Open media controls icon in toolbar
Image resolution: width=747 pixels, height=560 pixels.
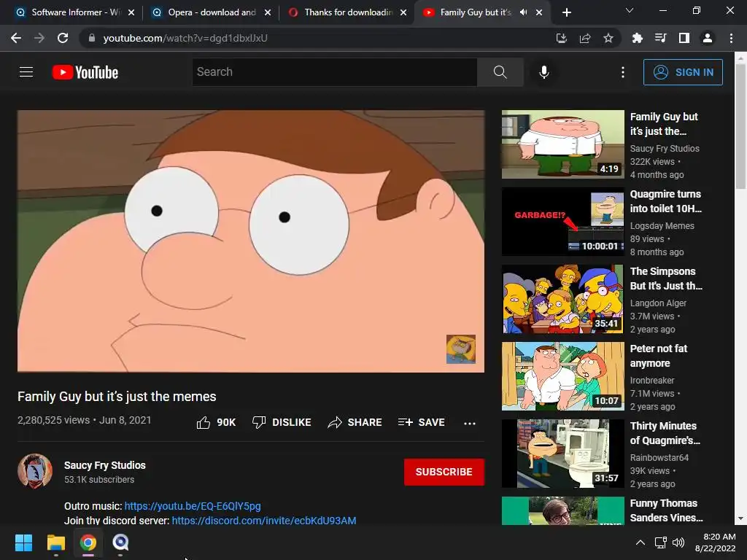click(x=660, y=38)
